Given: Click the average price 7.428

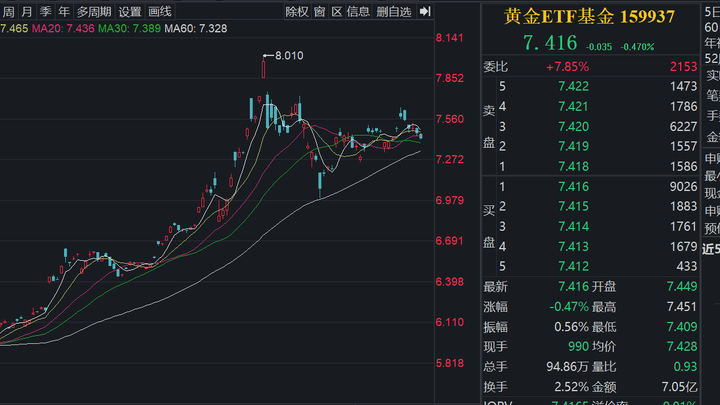Looking at the screenshot, I should (x=682, y=347).
